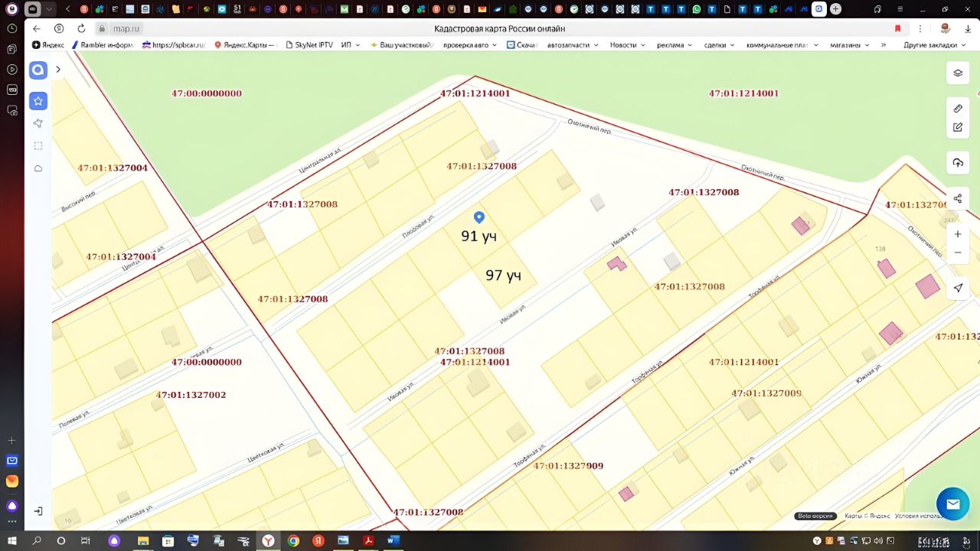This screenshot has width=980, height=551.
Task: Click the cadastral label 47:01:1327909
Action: click(569, 465)
